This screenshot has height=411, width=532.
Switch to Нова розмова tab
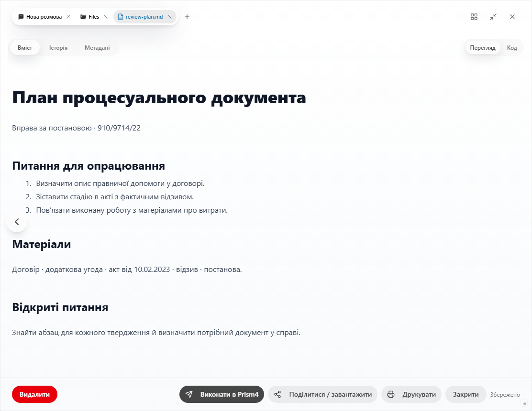[44, 17]
